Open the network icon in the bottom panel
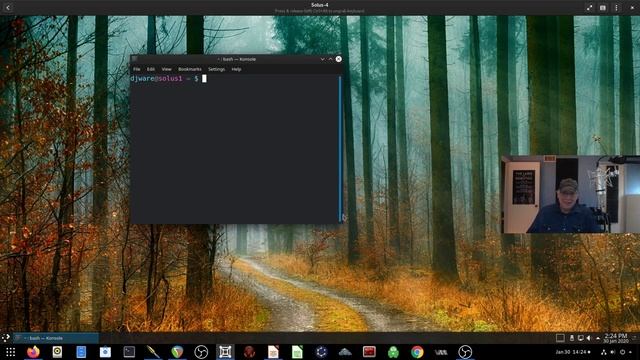Viewport: 640px width, 360px height. click(x=604, y=352)
